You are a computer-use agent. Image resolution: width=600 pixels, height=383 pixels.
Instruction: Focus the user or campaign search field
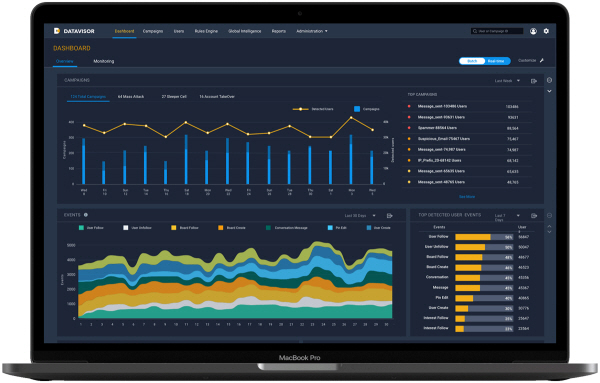497,31
